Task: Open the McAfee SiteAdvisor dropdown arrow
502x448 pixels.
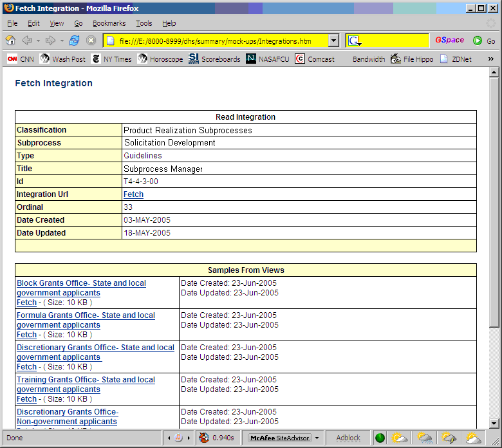Action: (317, 438)
